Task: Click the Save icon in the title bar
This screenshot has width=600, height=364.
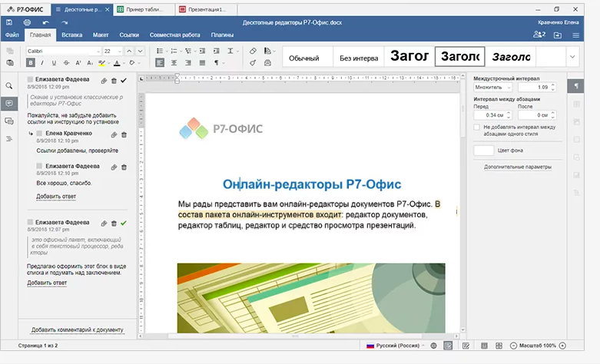Action: pyautogui.click(x=8, y=22)
